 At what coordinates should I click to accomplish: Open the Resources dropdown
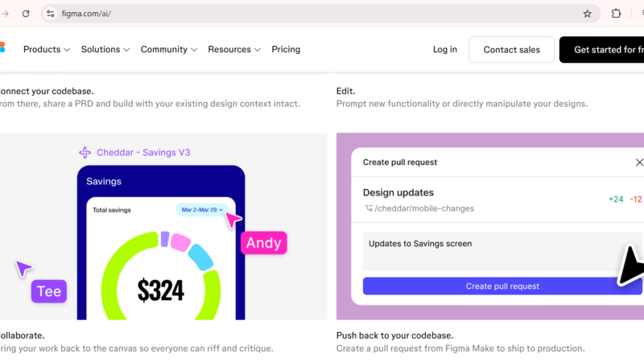tap(234, 49)
